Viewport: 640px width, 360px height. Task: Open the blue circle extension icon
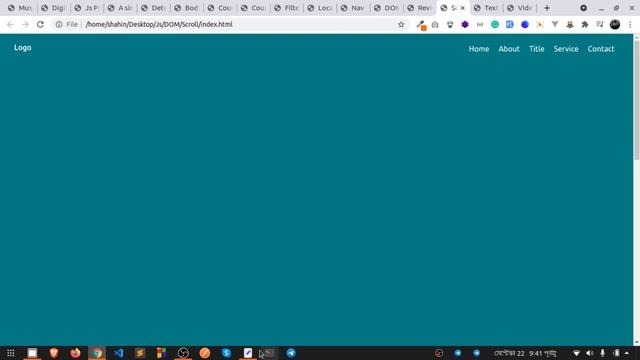(525, 24)
